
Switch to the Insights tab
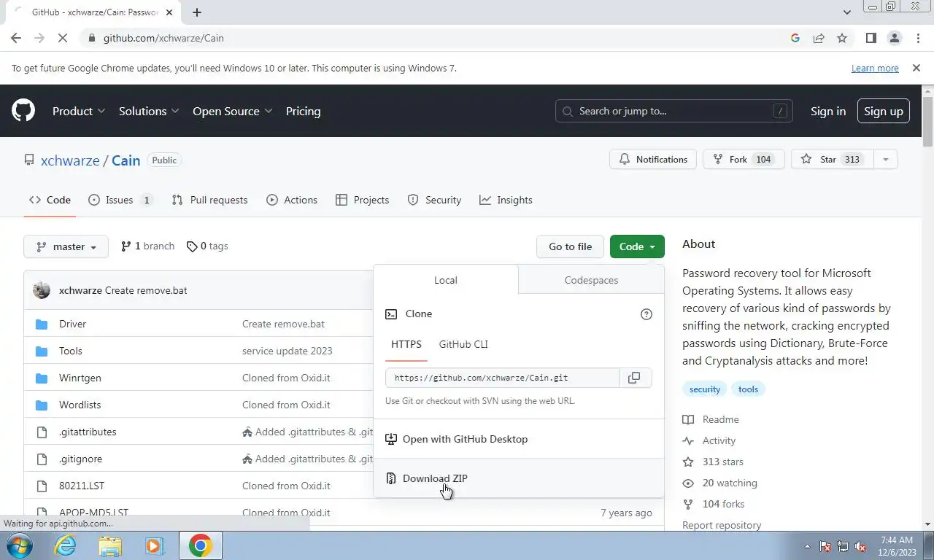506,200
